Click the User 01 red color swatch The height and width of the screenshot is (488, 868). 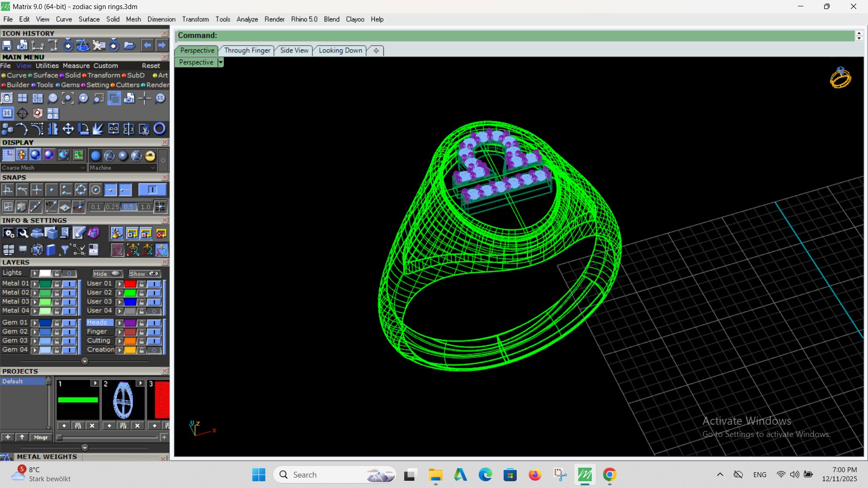pos(130,284)
